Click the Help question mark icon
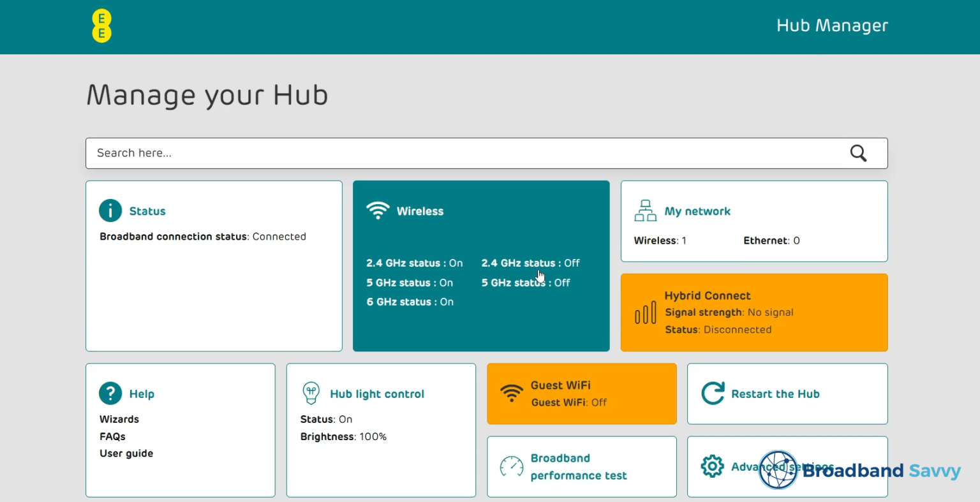Image resolution: width=980 pixels, height=502 pixels. [109, 394]
